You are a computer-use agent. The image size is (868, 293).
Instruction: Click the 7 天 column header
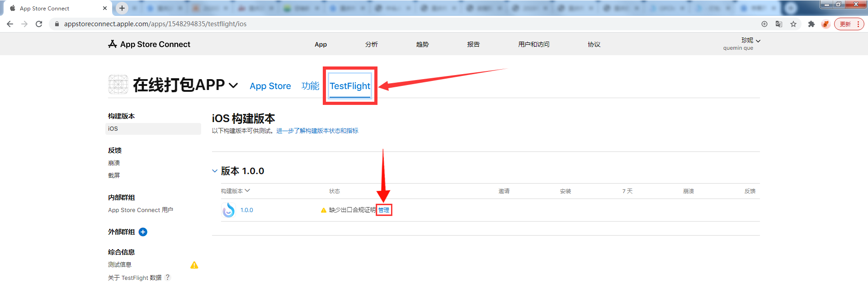click(627, 191)
